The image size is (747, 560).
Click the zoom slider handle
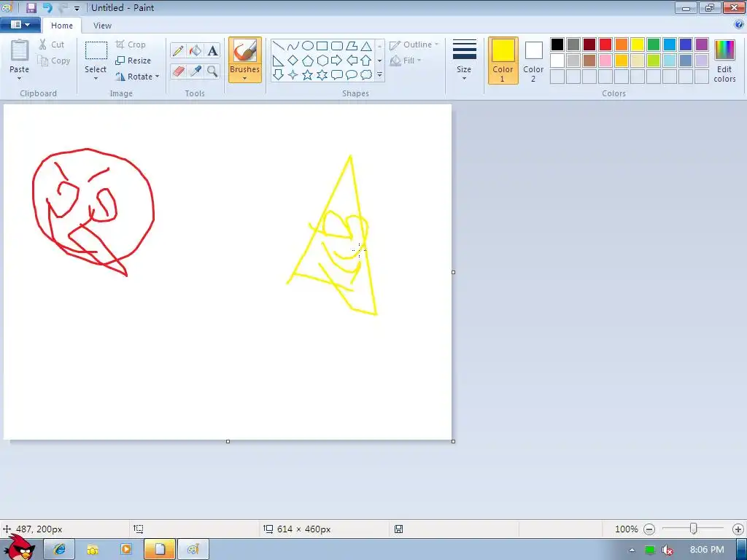point(694,529)
